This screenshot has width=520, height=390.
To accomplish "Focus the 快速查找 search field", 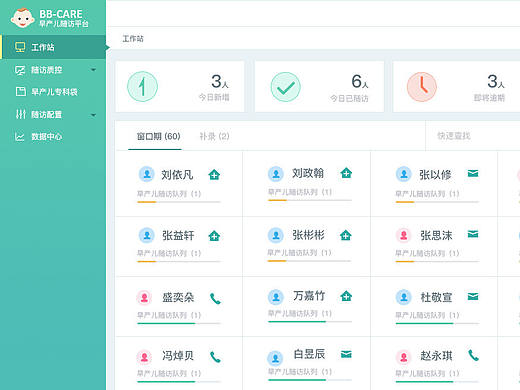I will [473, 136].
